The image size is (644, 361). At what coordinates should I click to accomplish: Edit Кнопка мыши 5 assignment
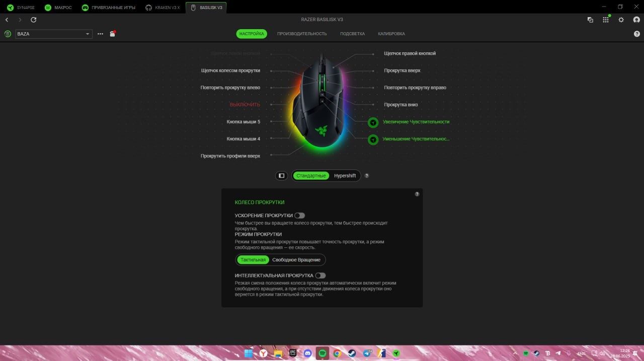tap(244, 122)
